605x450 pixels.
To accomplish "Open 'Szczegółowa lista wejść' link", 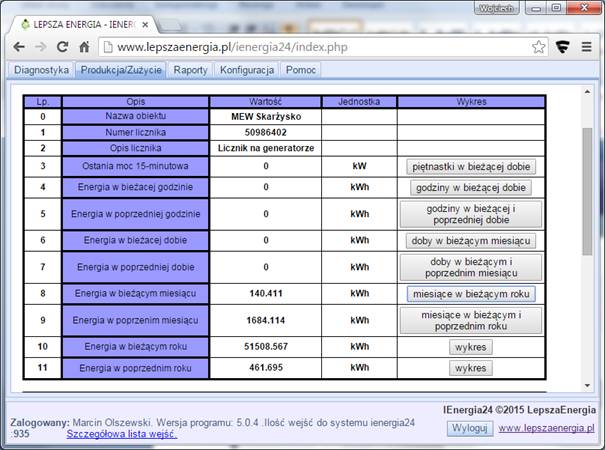I will point(122,434).
